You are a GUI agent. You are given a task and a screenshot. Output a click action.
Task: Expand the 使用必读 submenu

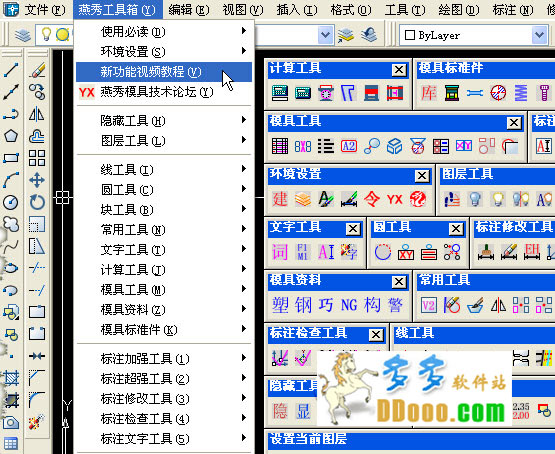click(x=164, y=31)
